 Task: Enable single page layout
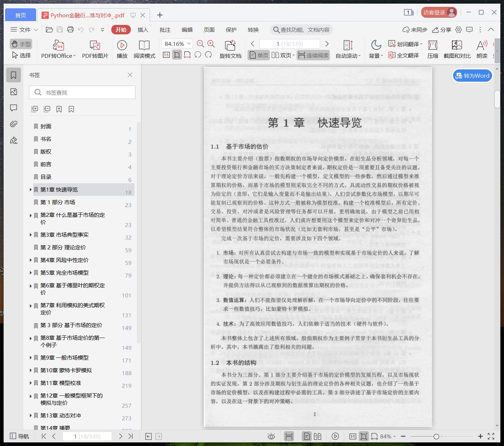pos(259,55)
